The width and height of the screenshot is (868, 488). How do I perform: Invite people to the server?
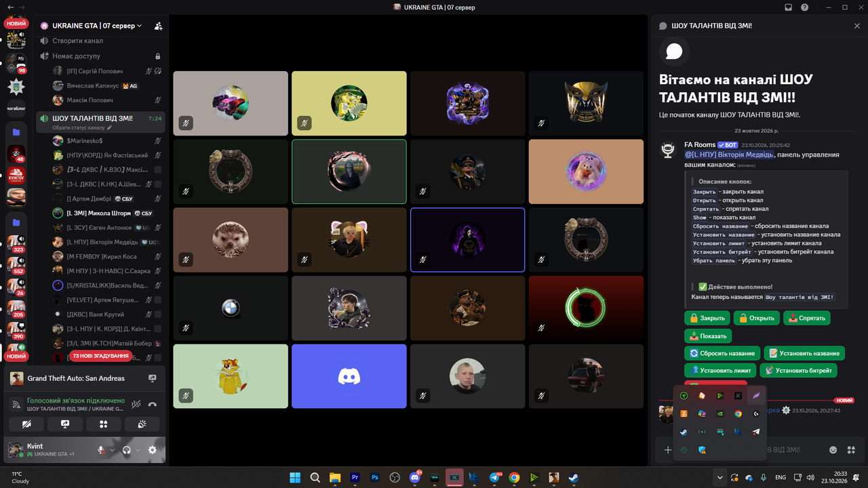(x=158, y=26)
